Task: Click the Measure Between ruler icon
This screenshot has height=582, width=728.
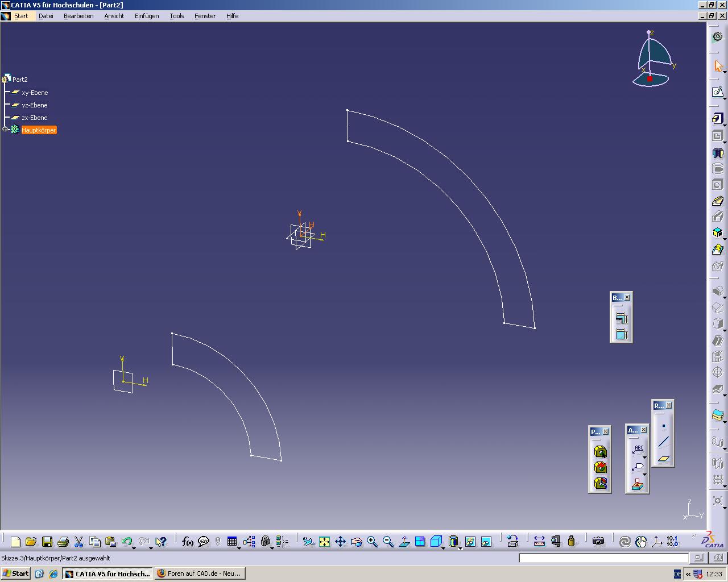Action: click(x=539, y=542)
